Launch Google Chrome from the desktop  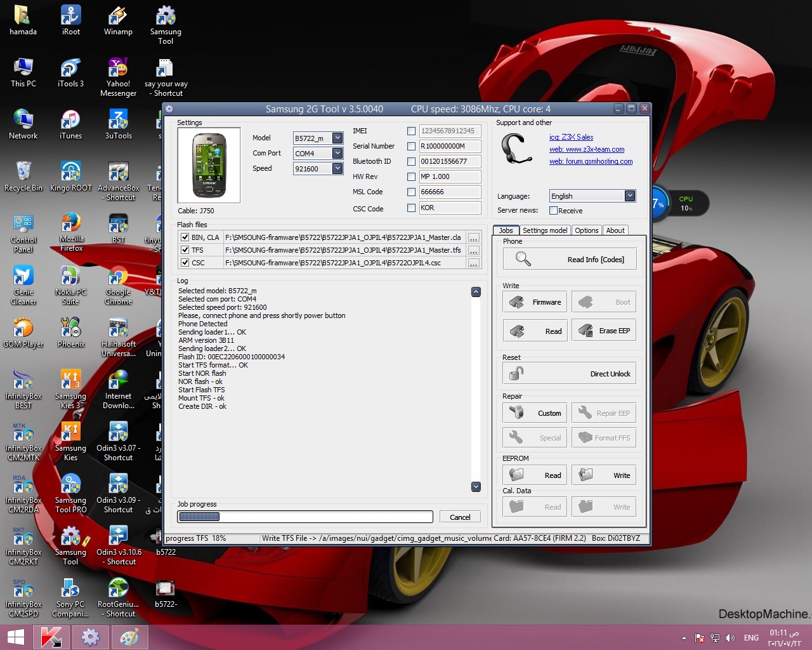pos(119,286)
